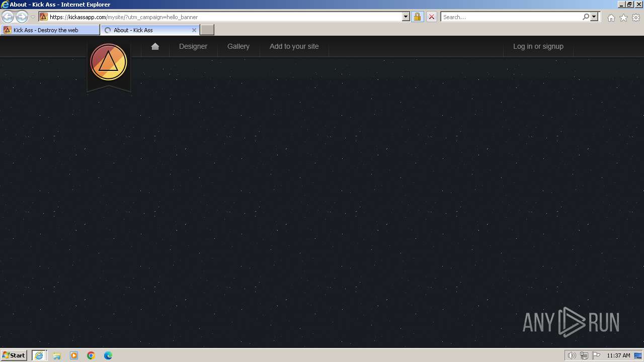Image resolution: width=644 pixels, height=362 pixels.
Task: Open the Windows Start menu
Action: click(x=14, y=355)
